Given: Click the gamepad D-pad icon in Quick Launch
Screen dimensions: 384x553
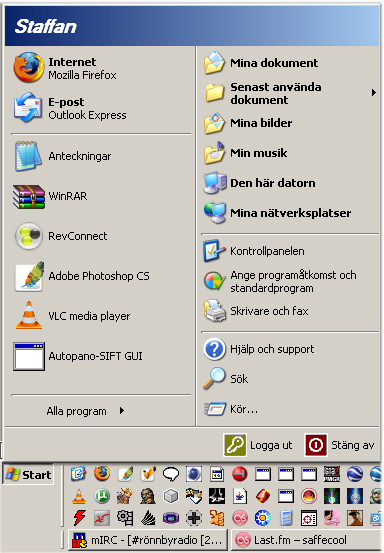Looking at the screenshot, I should pos(194,518).
